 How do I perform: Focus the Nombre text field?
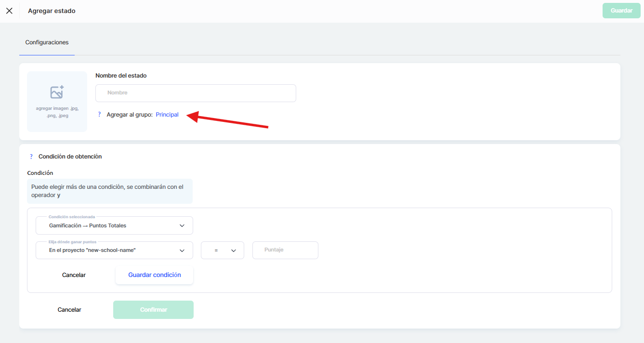click(196, 93)
